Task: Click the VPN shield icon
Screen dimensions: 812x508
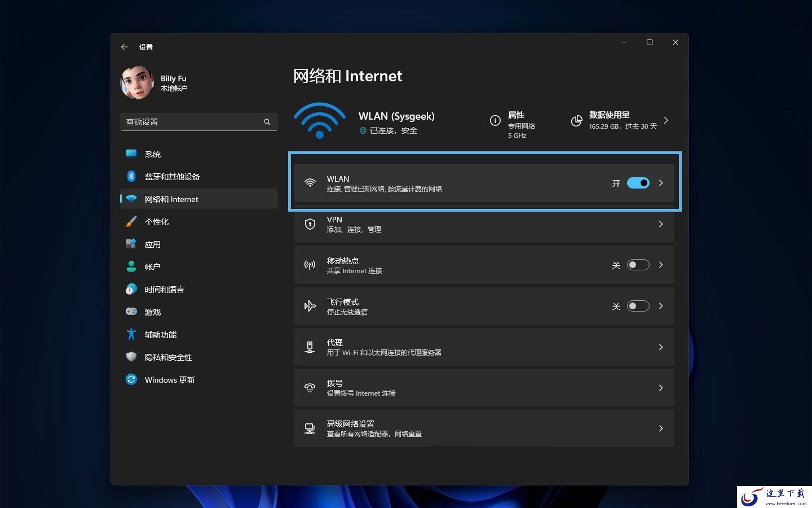Action: [x=310, y=224]
